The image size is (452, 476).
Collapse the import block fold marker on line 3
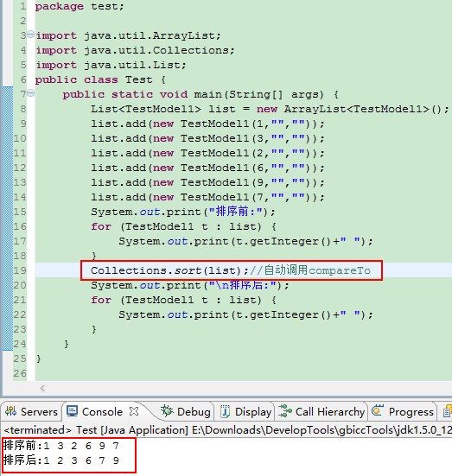pos(30,35)
